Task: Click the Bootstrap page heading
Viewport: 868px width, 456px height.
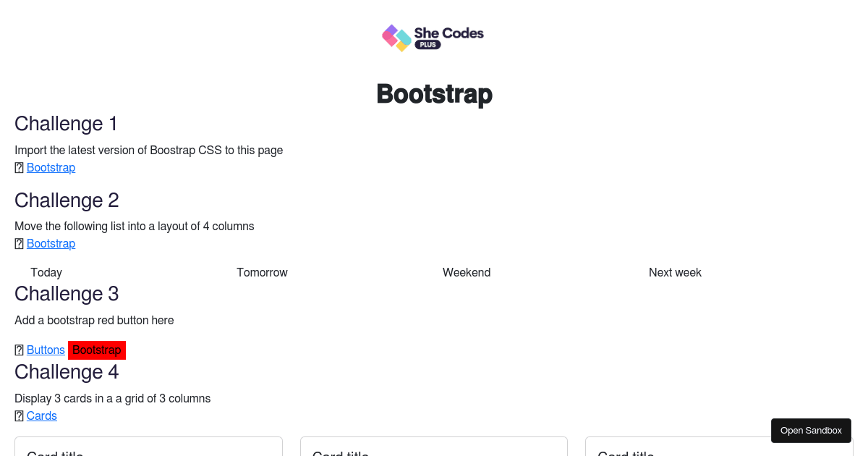Action: click(434, 94)
